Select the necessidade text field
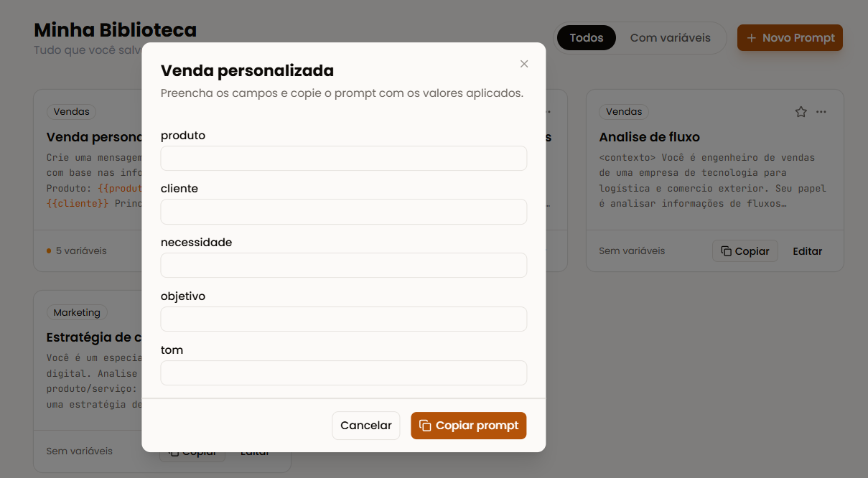The width and height of the screenshot is (868, 478). [344, 266]
